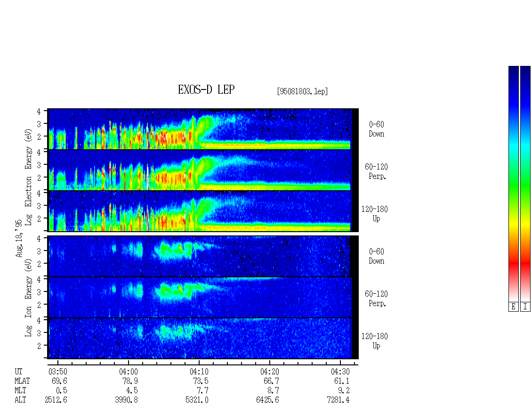Viewport: 532px width, 412px height.
Task: Click the Log Ion Energy (eV) axis label
Action: click(28, 298)
